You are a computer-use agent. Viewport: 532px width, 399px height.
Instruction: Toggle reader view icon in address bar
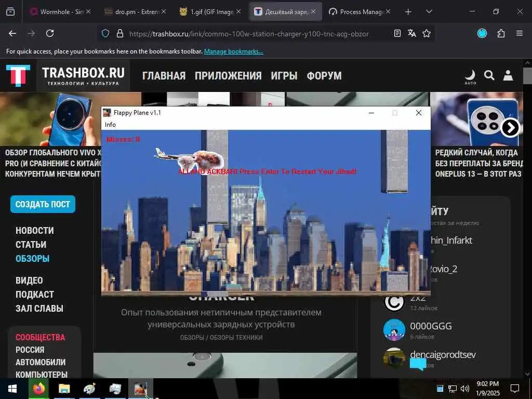397,33
